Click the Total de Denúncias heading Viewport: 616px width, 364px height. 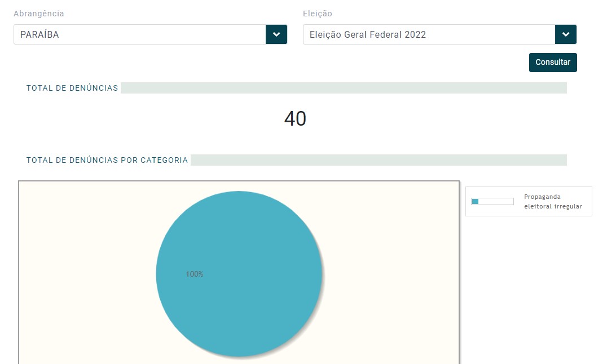(72, 88)
